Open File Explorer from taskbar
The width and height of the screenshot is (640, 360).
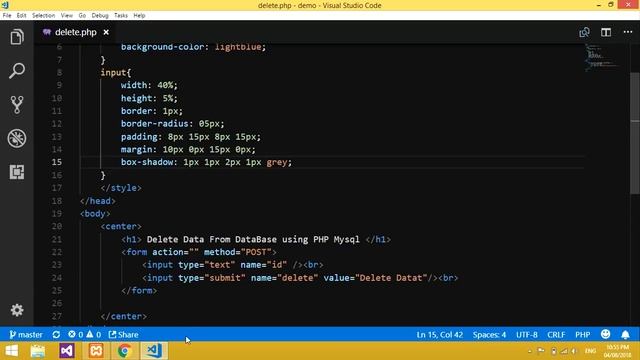click(x=38, y=351)
